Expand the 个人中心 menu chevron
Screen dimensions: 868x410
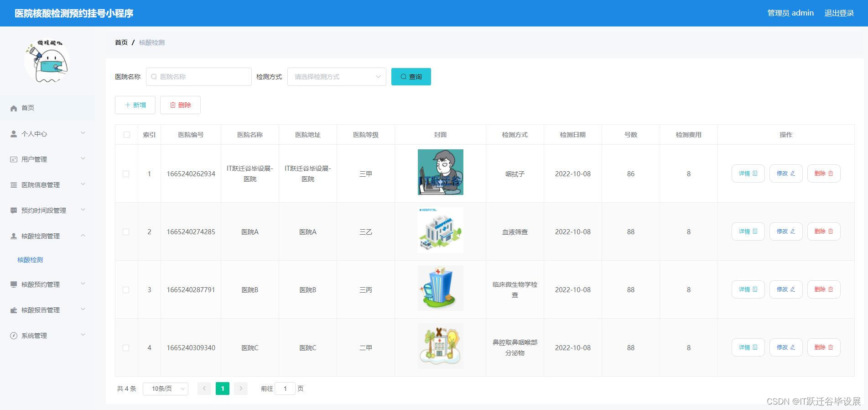click(x=83, y=133)
